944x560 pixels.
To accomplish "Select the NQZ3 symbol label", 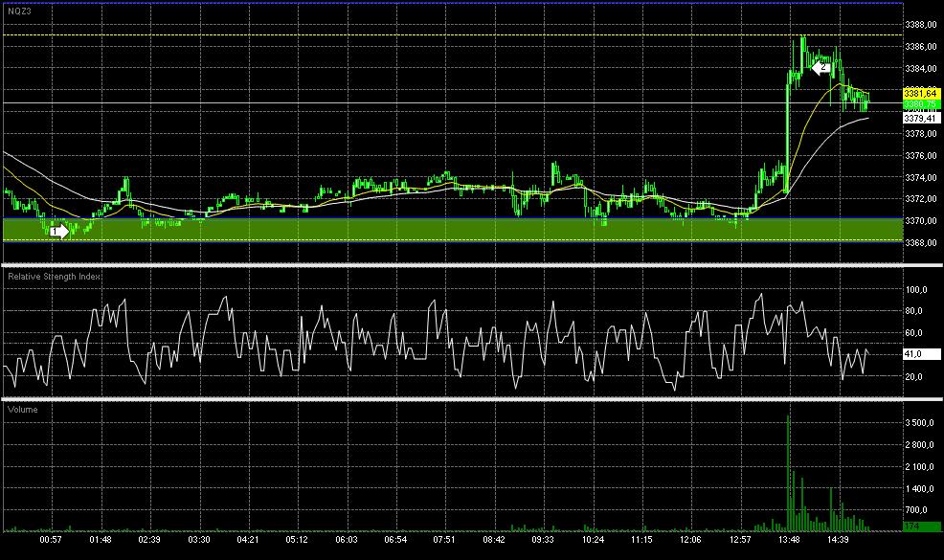I will coord(20,11).
